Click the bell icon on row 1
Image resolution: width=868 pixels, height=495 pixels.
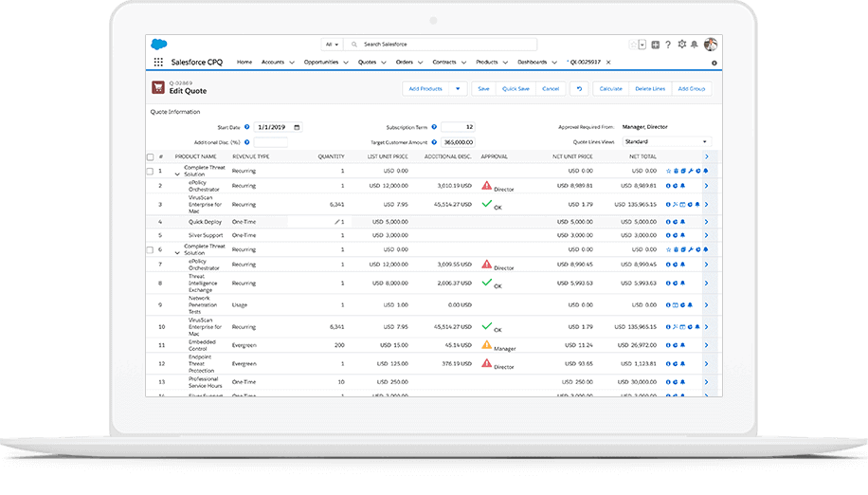706,171
